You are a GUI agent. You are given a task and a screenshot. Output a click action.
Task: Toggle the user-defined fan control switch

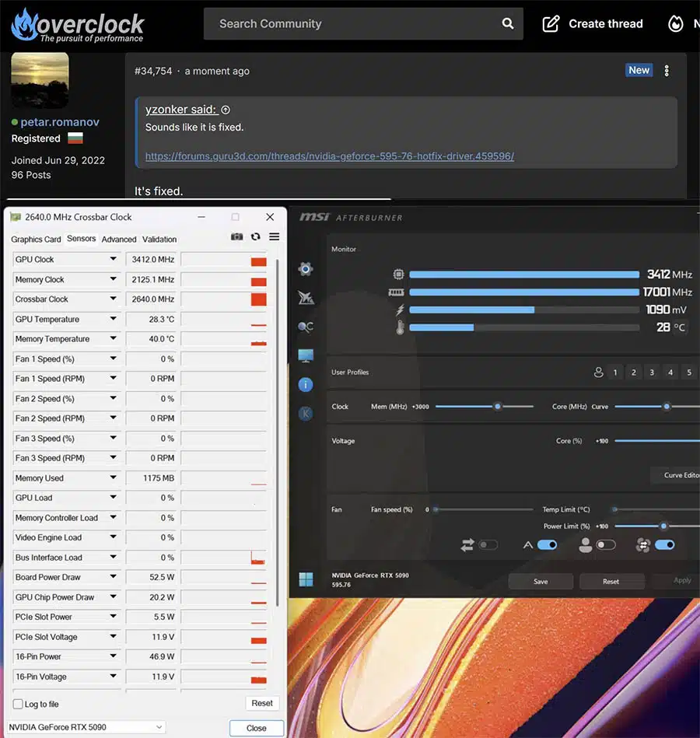pos(606,545)
